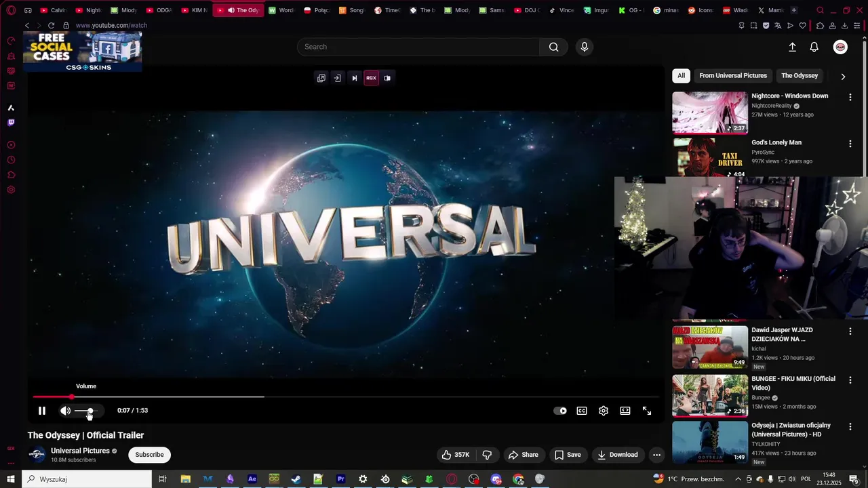Screen dimensions: 868x488
Task: Switch to the Imgur browser tab
Action: 597,10
